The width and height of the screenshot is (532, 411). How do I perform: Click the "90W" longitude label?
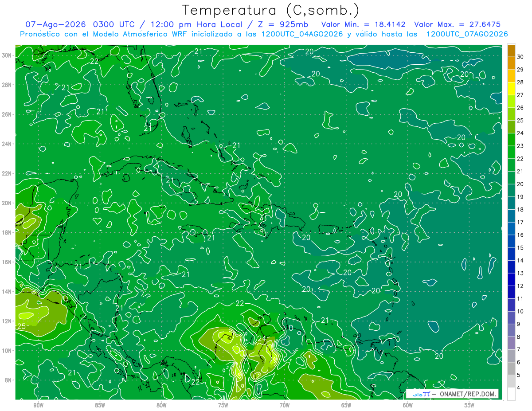(x=38, y=406)
